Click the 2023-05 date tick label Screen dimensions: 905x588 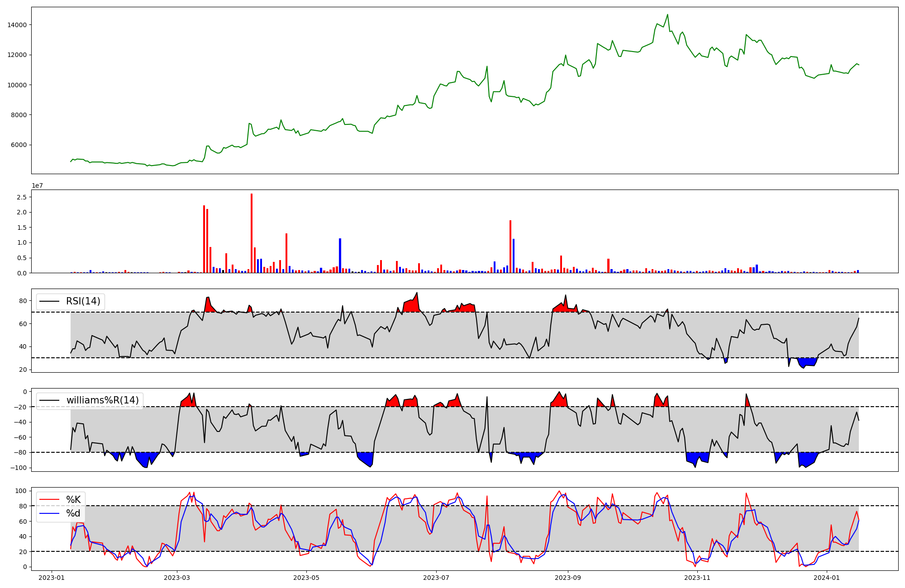pos(307,578)
